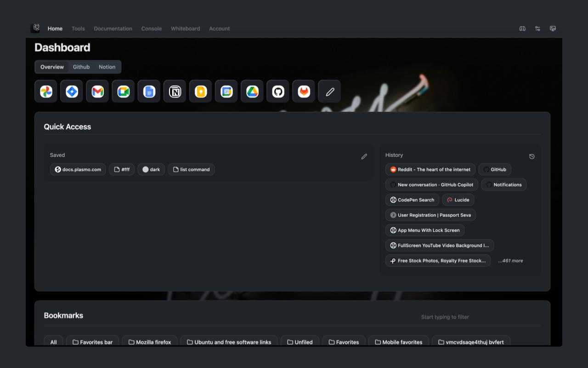Image resolution: width=588 pixels, height=368 pixels.
Task: Focus the bookmarks filter field
Action: pos(478,317)
